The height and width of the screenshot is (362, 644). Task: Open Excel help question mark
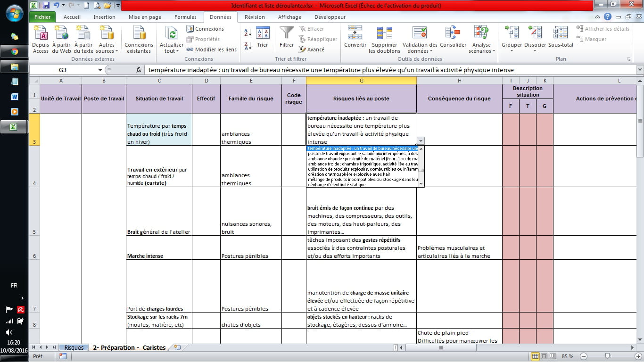[x=608, y=16]
